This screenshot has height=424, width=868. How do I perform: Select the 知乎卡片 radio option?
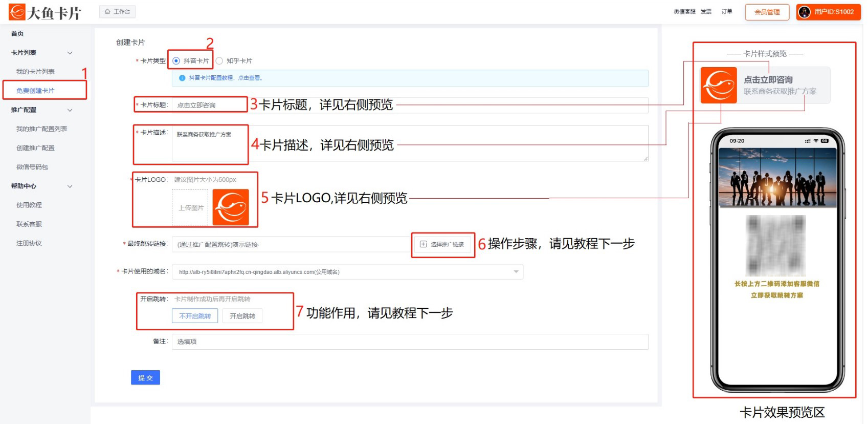point(219,61)
